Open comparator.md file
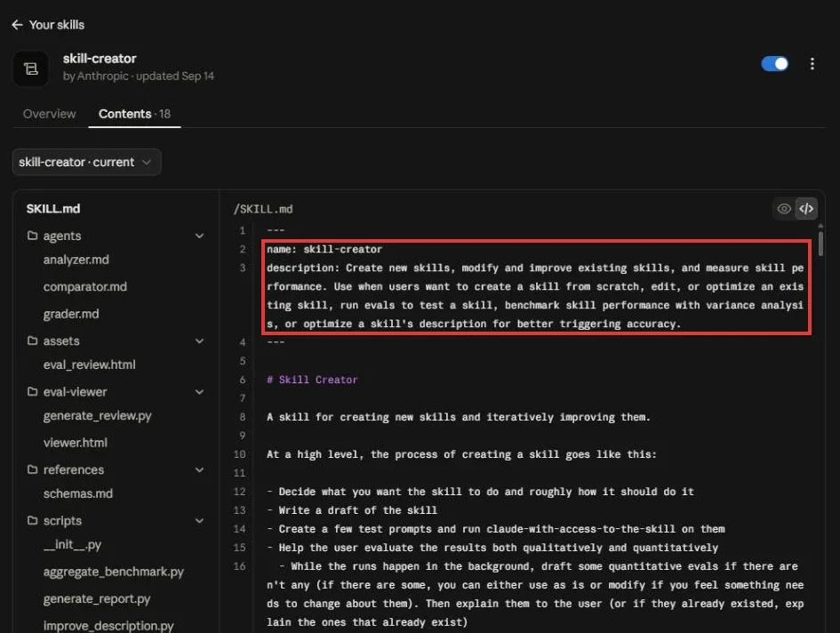Image resolution: width=840 pixels, height=633 pixels. [85, 286]
